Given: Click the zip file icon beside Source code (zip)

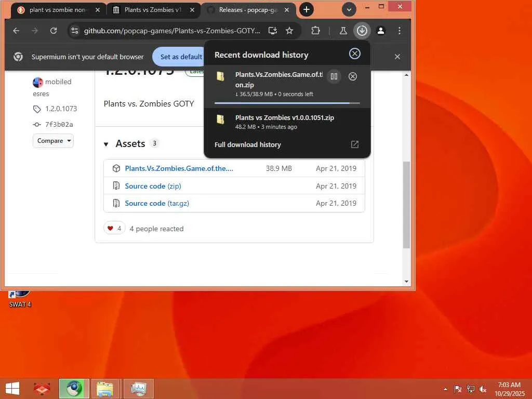Looking at the screenshot, I should coord(116,185).
